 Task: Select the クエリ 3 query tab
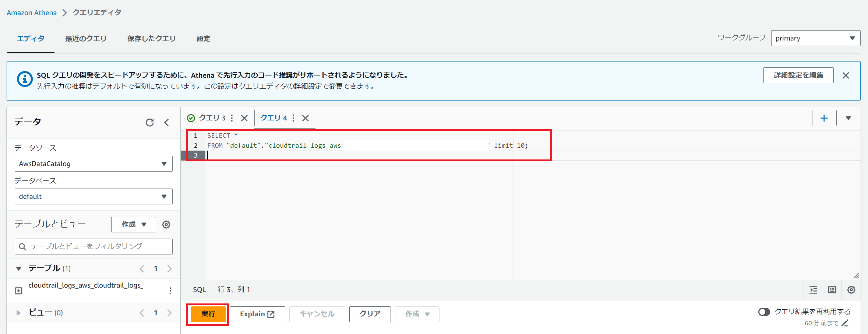click(x=212, y=118)
